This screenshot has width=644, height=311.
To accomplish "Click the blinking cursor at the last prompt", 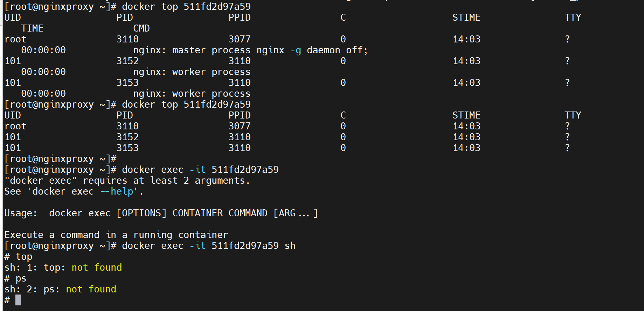I will (18, 300).
